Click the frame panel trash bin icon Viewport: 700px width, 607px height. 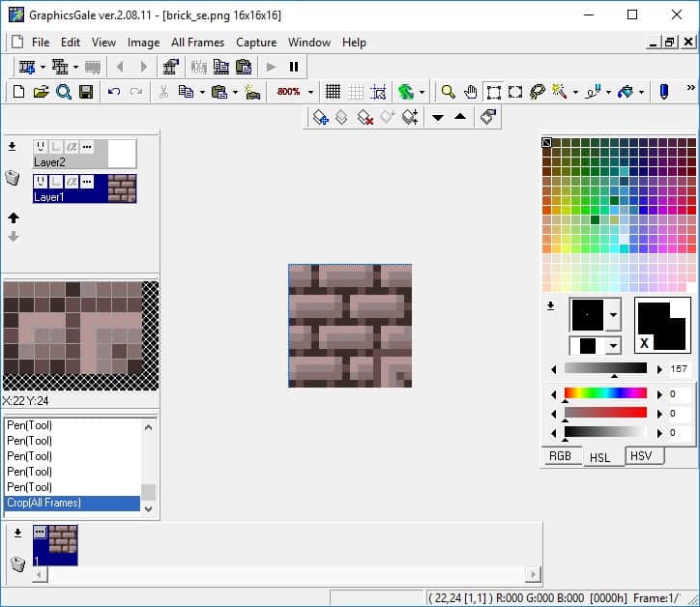[17, 564]
